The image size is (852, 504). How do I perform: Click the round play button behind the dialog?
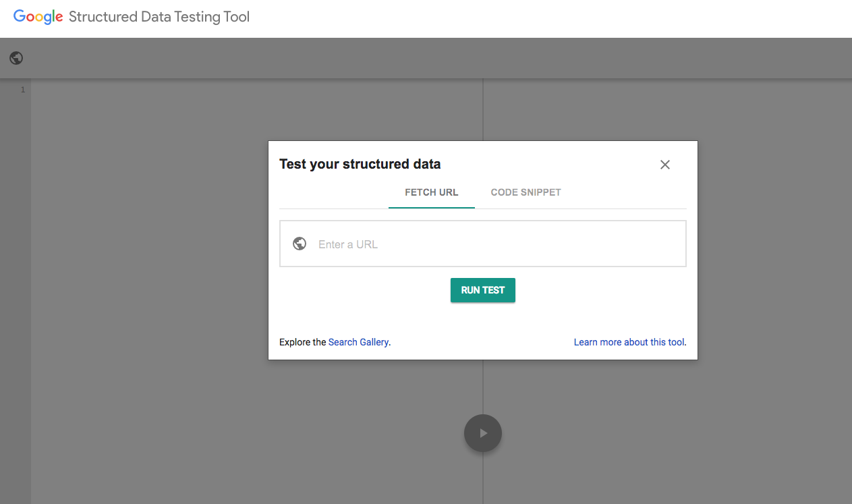[483, 433]
